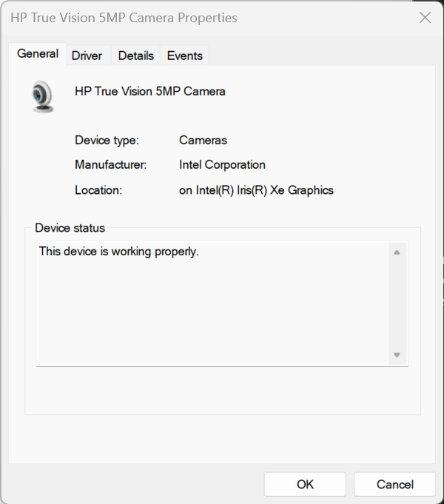
Task: Click the status box scroll down arrow
Action: [397, 355]
